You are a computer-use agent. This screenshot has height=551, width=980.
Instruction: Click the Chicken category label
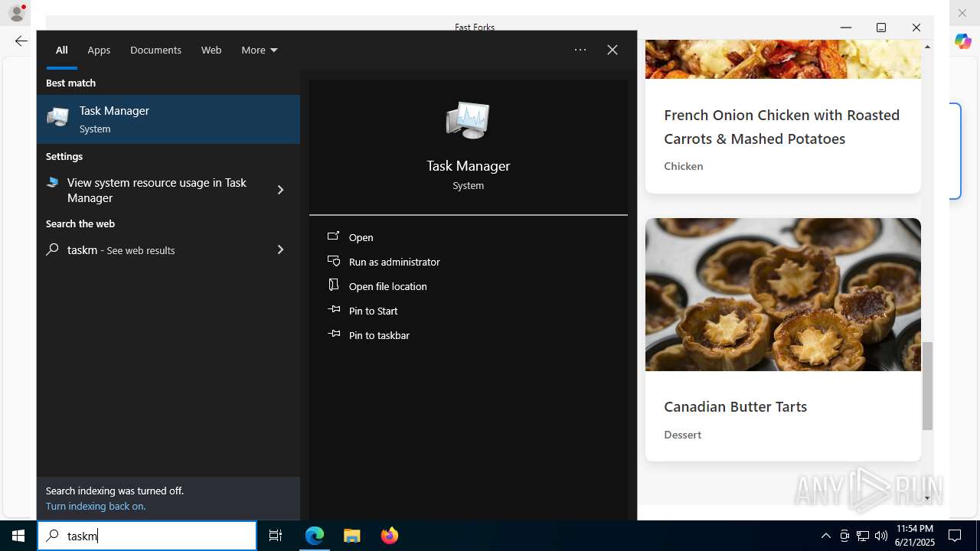pyautogui.click(x=684, y=166)
